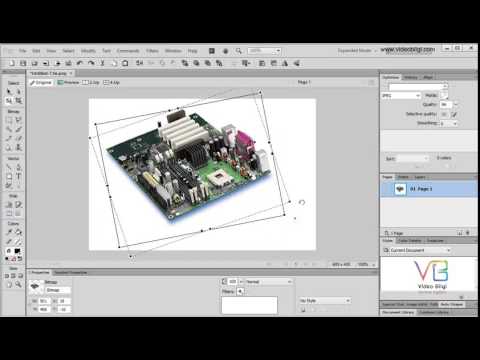Click the add Filters plus button
This screenshot has height=360, width=480.
[240, 291]
